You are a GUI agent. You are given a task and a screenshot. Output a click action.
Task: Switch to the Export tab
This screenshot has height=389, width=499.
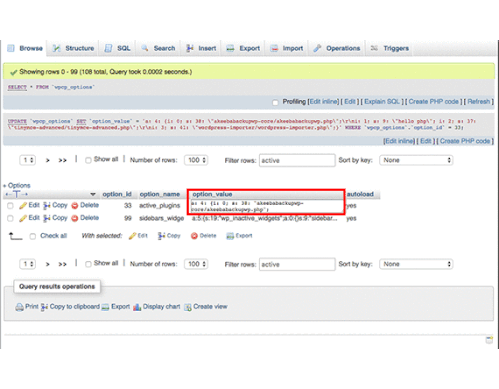[243, 48]
